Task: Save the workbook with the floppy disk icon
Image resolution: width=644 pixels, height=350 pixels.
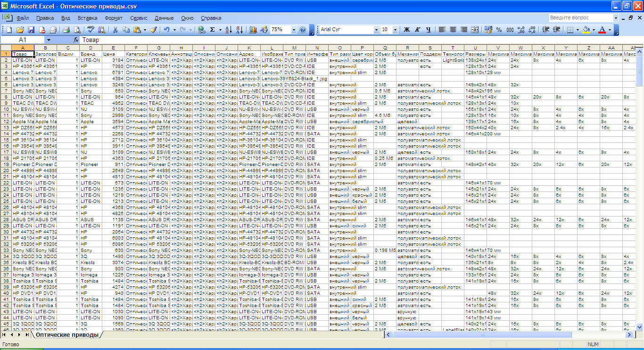Action: [x=31, y=30]
